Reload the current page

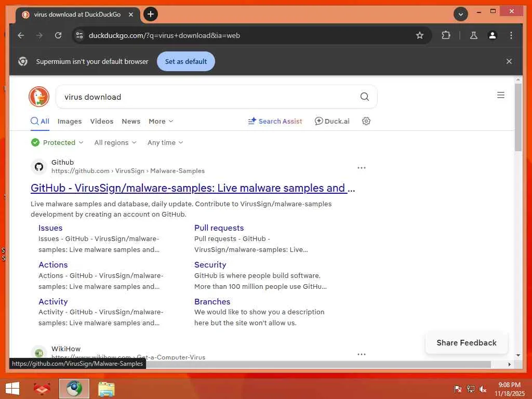(58, 35)
